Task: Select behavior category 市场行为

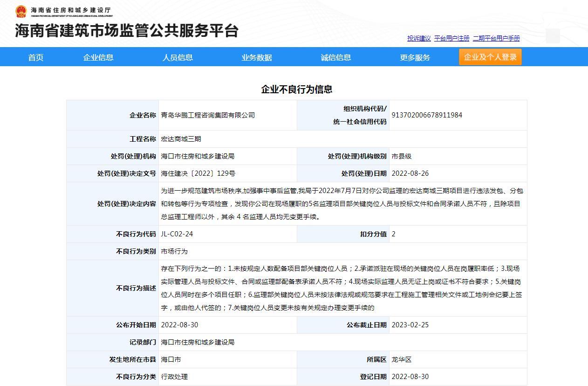Action: [174, 251]
